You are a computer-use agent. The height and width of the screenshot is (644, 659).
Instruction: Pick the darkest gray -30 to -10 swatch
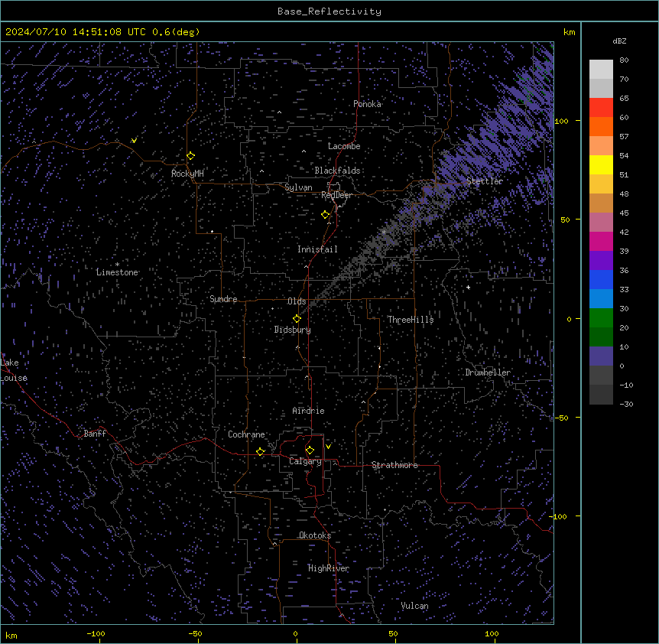click(601, 395)
